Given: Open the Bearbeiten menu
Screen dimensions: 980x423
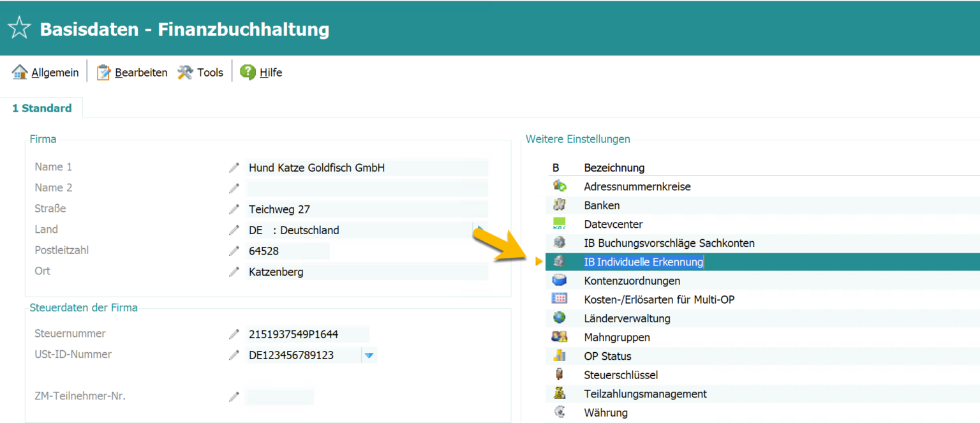Looking at the screenshot, I should [x=132, y=73].
